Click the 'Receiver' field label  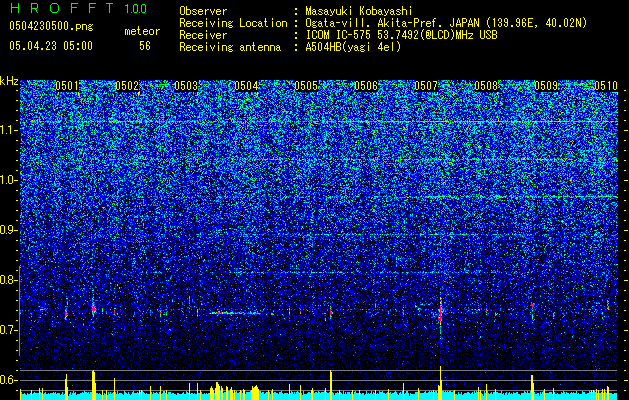(203, 35)
